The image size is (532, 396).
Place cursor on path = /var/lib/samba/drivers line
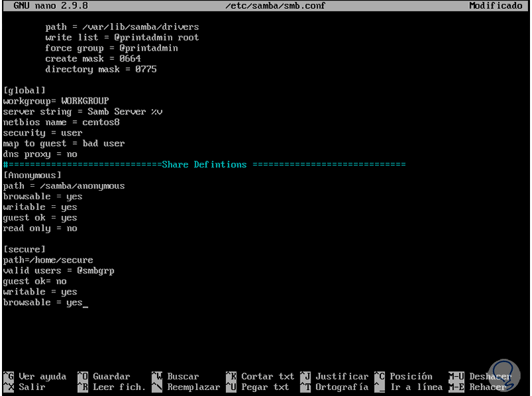coord(122,27)
